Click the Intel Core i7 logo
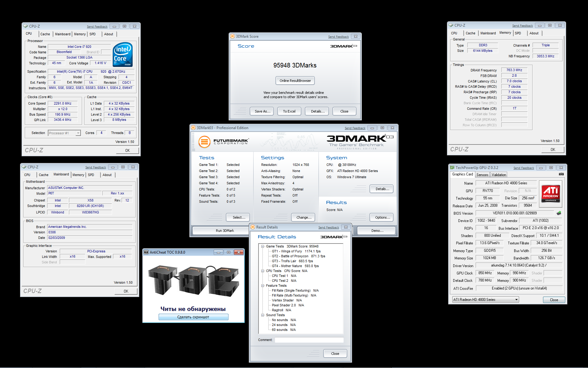The image size is (588, 368). (x=123, y=54)
